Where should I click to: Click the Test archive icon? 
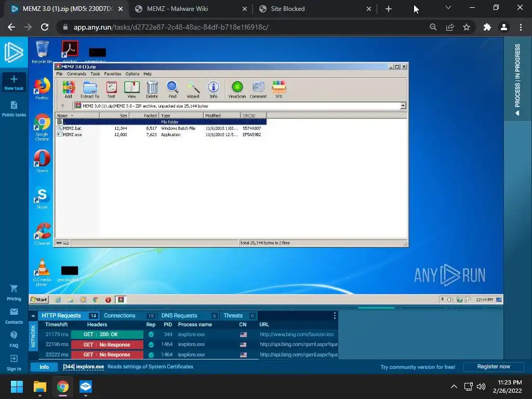[x=111, y=89]
